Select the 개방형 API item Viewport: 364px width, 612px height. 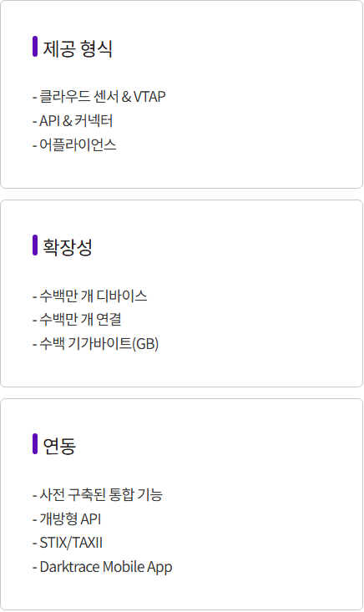(67, 518)
